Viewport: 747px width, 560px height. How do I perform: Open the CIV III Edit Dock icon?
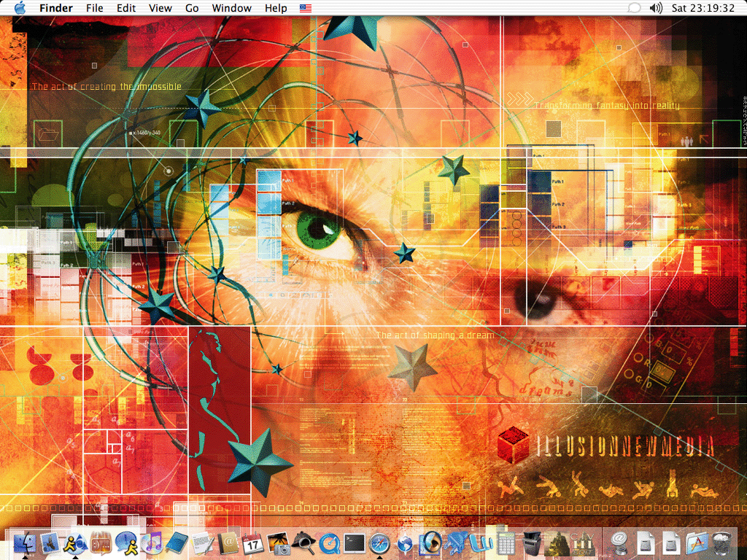(582, 543)
